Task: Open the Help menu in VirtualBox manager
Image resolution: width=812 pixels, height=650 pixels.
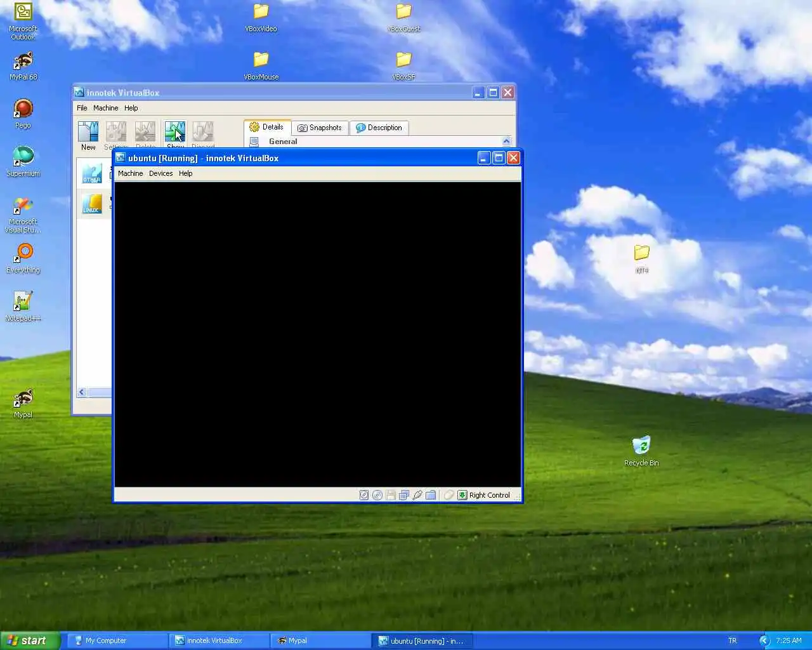Action: 131,108
